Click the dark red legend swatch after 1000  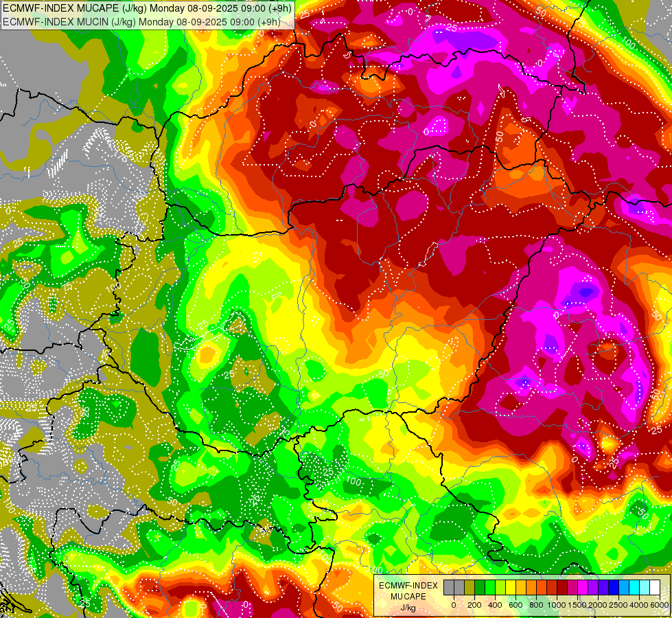click(x=562, y=587)
